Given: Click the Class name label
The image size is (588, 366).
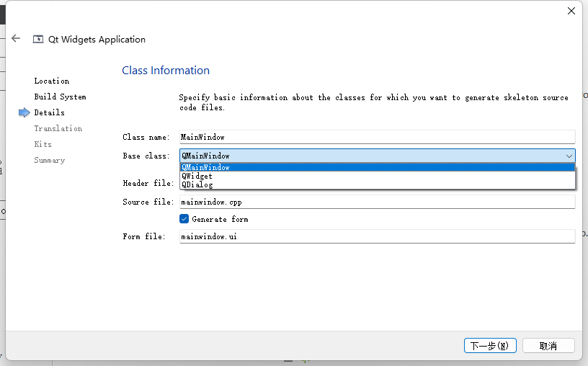Looking at the screenshot, I should (146, 137).
